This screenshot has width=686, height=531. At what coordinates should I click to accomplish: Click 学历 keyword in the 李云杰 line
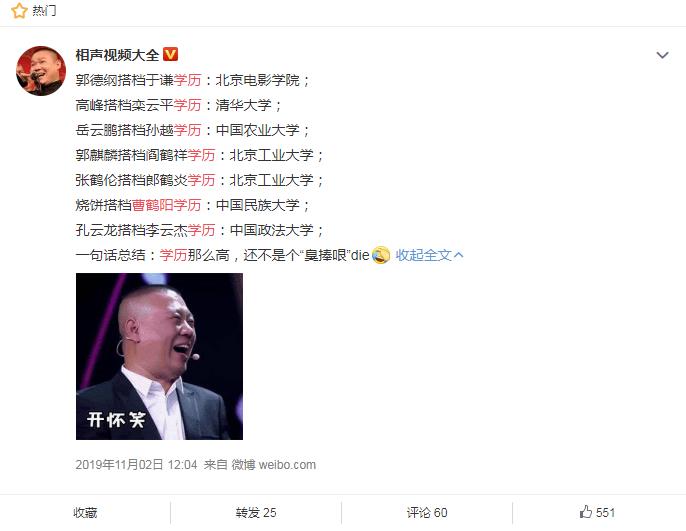point(201,230)
